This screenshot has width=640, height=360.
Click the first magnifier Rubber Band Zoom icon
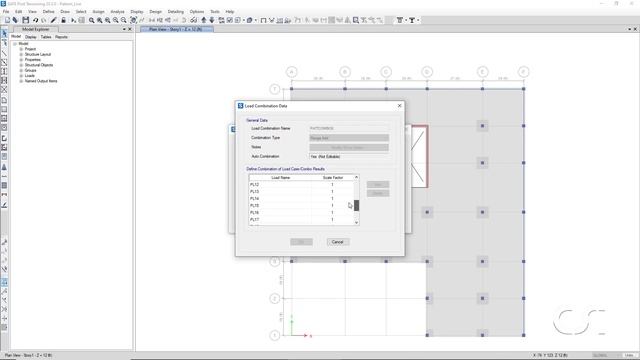coord(91,20)
